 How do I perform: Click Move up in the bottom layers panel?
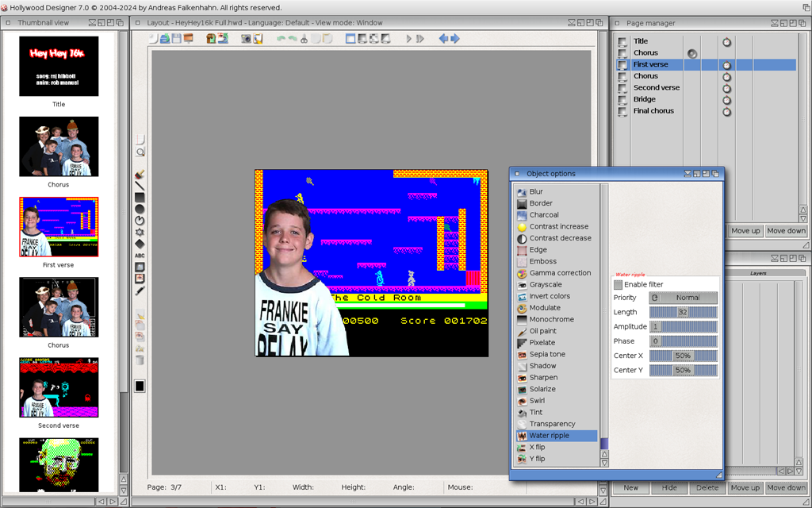coord(745,488)
